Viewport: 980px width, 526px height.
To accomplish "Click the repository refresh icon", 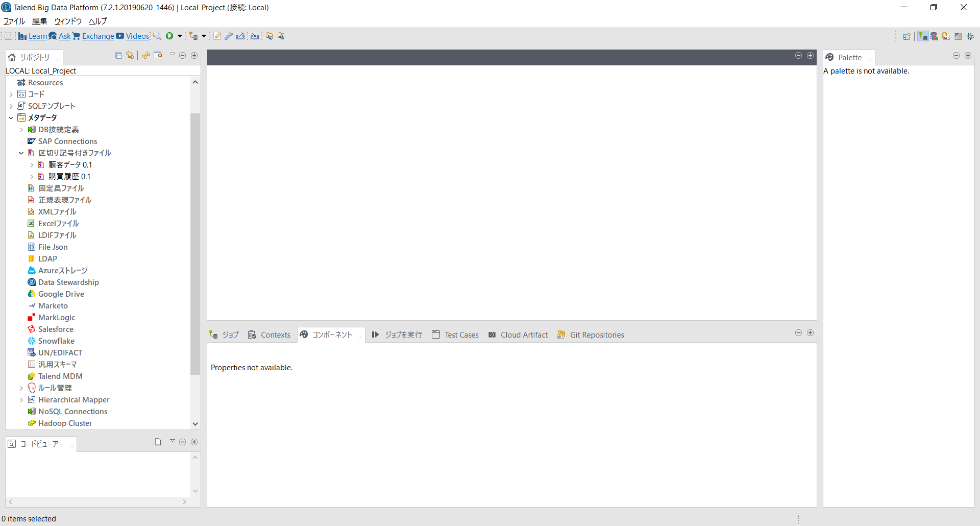I will click(x=146, y=56).
